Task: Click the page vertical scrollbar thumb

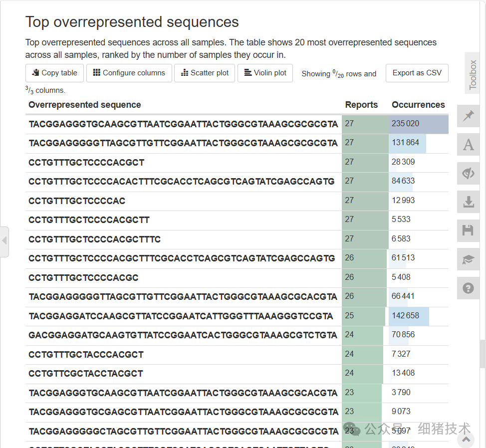Action: coord(483,353)
